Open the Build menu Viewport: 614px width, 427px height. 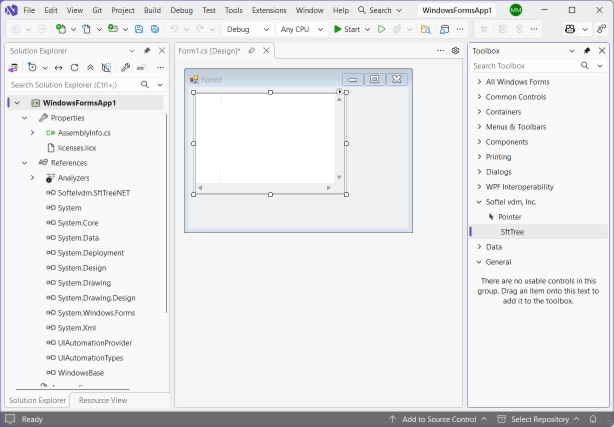tap(152, 10)
